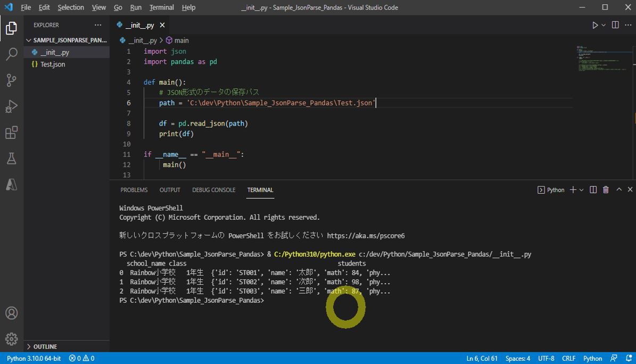Select interpreter via Python 3.10.0 64-bit
Viewport: 636px width, 364px height.
click(33, 358)
